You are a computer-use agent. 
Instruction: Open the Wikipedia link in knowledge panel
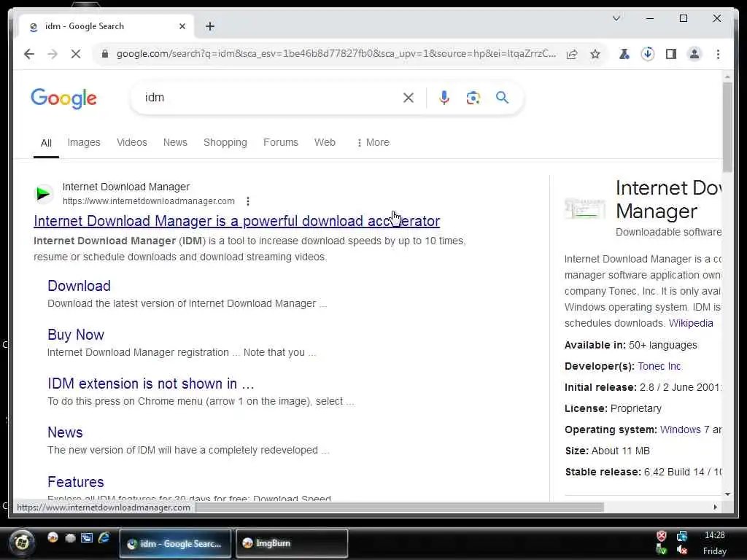point(691,323)
